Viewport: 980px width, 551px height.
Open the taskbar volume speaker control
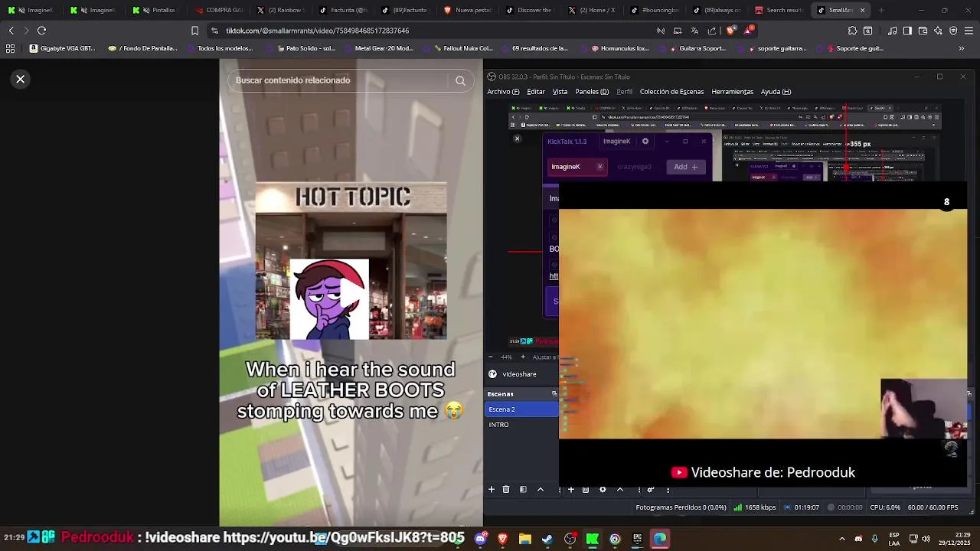926,539
